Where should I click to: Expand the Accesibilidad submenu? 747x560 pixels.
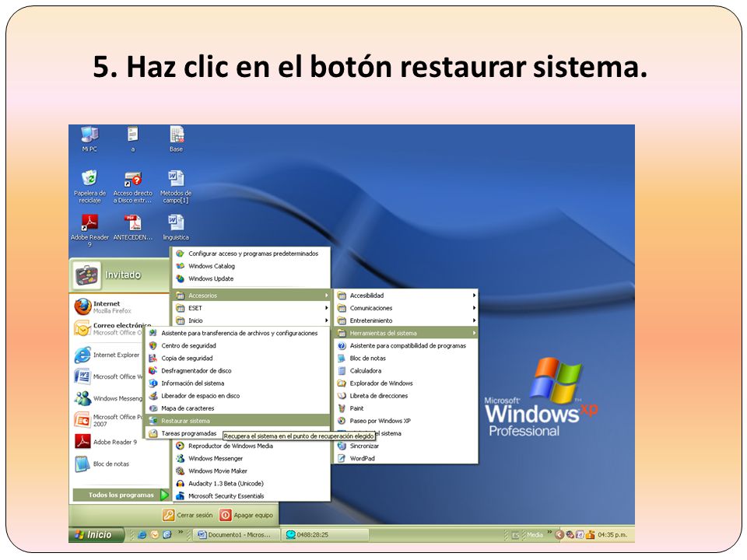click(x=405, y=296)
